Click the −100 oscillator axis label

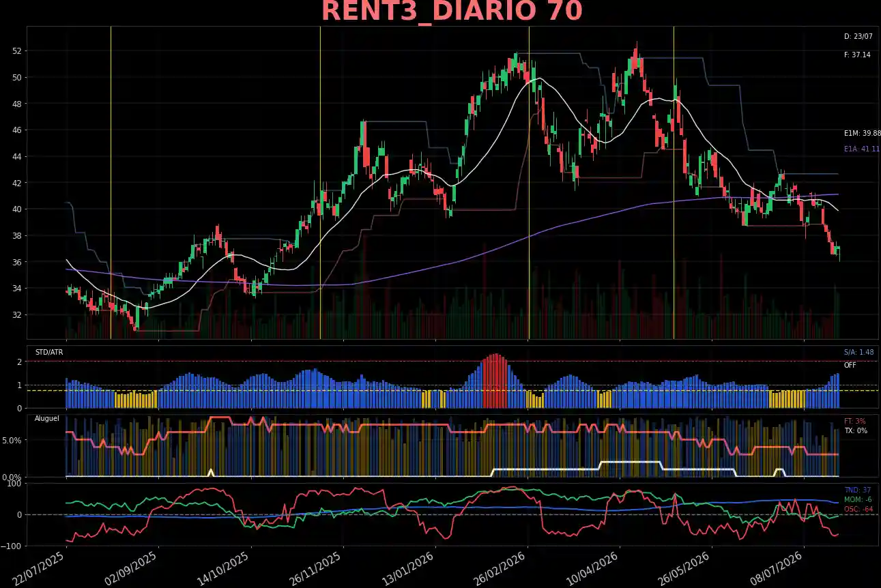point(12,546)
